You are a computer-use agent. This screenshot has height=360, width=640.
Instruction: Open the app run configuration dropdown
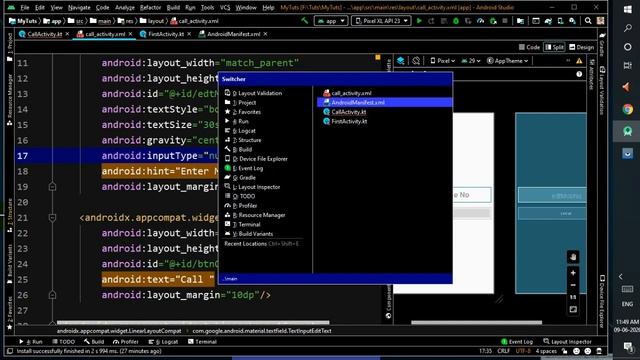pyautogui.click(x=331, y=20)
